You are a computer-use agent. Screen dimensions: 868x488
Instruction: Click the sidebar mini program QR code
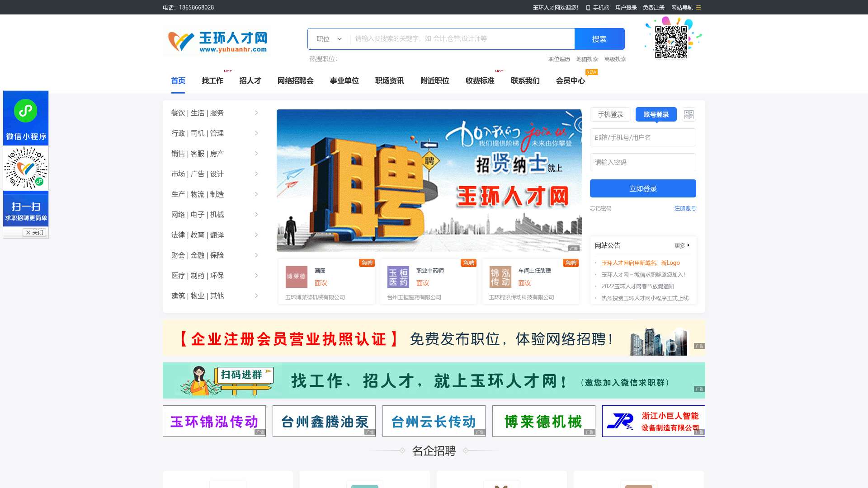click(x=26, y=168)
